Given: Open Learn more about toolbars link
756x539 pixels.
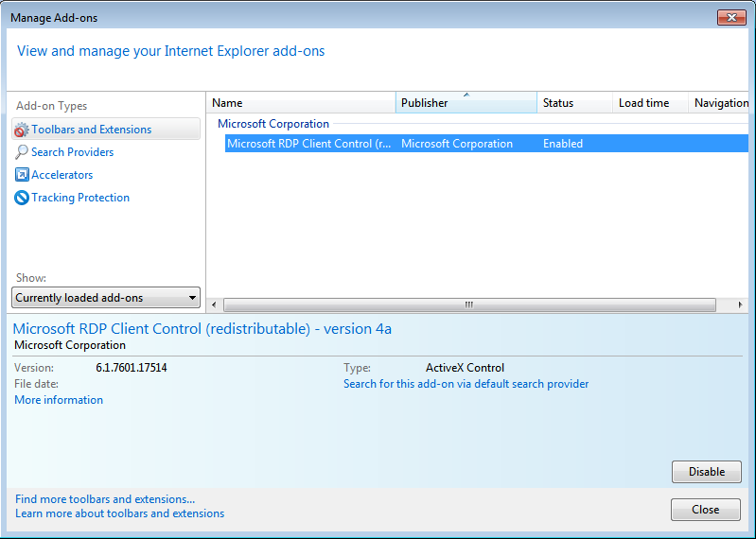Looking at the screenshot, I should click(119, 513).
